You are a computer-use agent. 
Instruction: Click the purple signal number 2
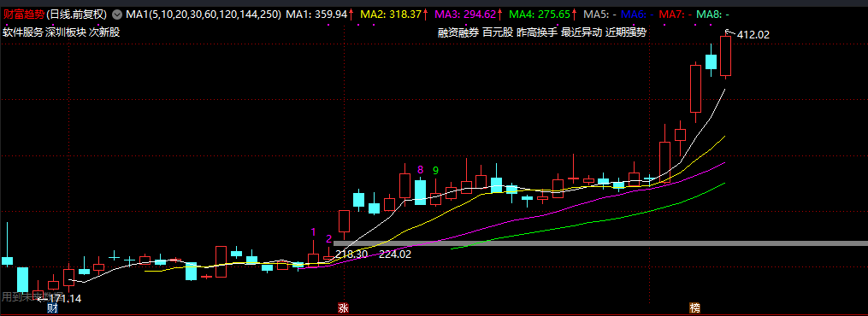point(329,238)
